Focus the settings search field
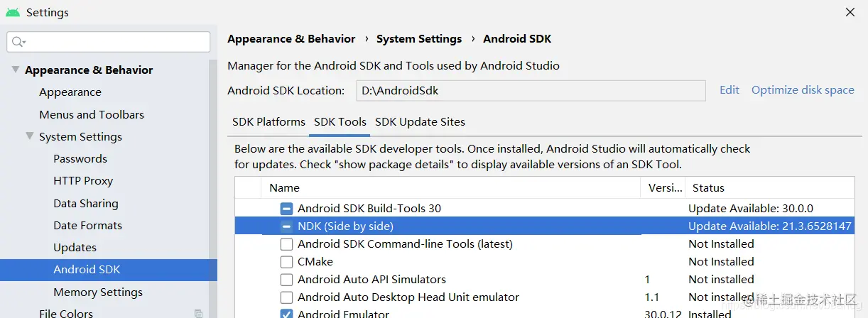 pyautogui.click(x=109, y=42)
